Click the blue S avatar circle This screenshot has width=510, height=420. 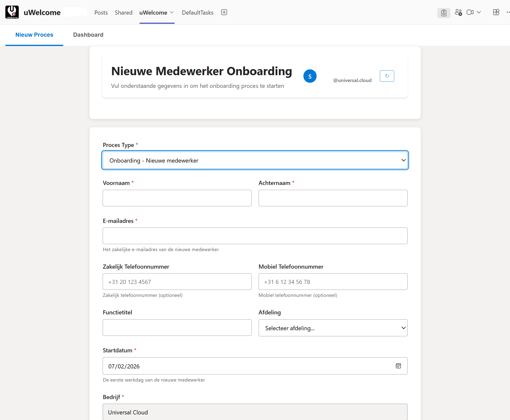[310, 76]
